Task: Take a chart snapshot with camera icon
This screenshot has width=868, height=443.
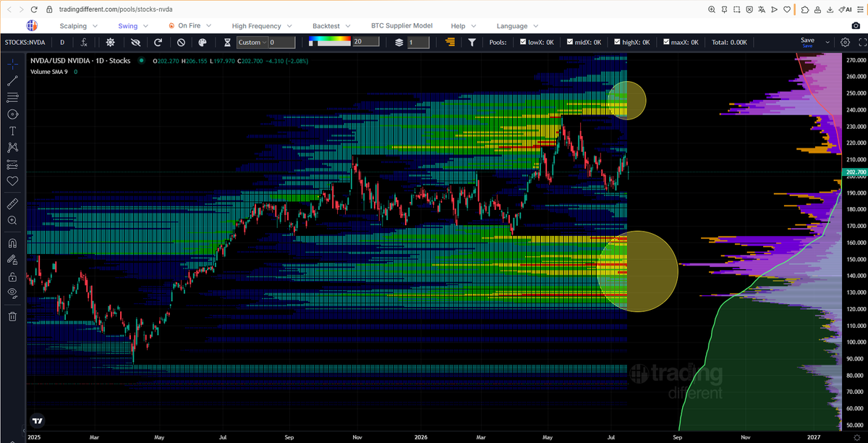Action: pos(856,25)
